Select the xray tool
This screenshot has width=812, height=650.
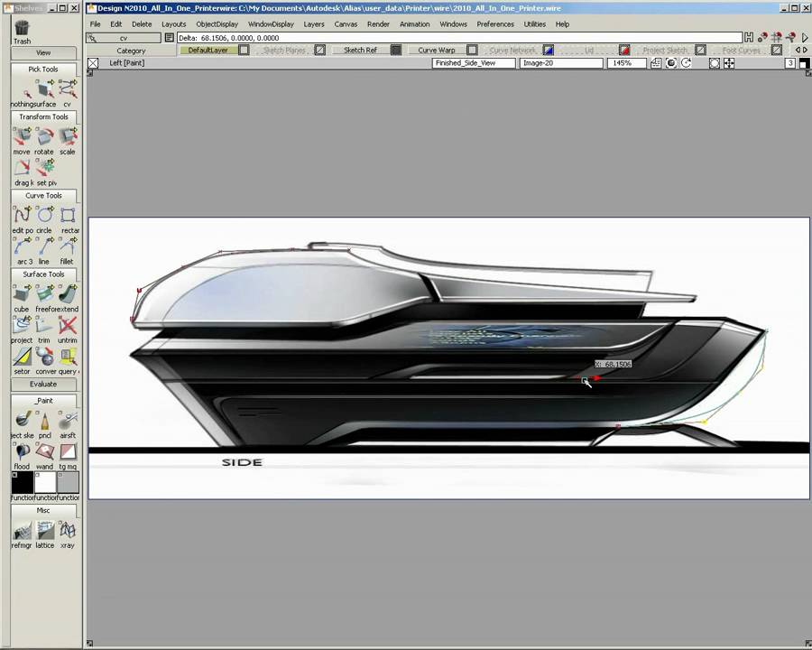click(68, 530)
